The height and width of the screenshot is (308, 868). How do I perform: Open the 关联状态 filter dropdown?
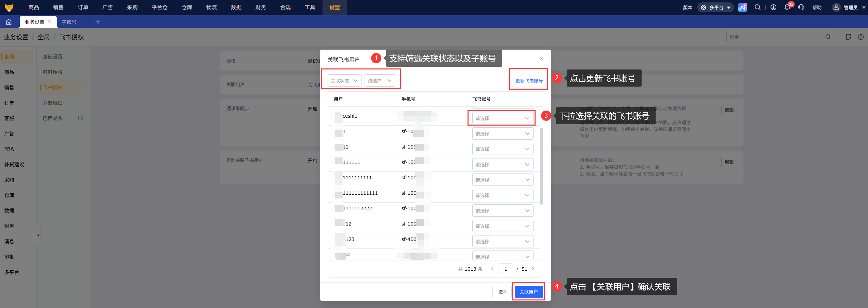click(344, 80)
